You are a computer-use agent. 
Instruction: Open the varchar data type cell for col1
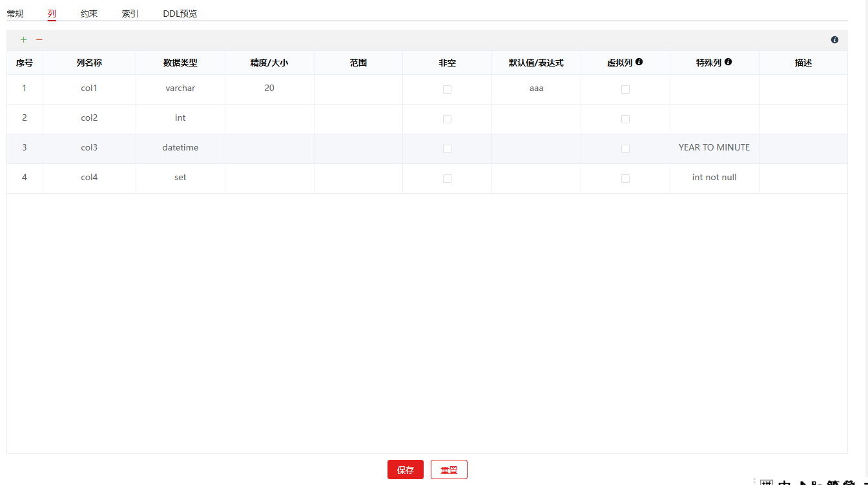[x=180, y=88]
